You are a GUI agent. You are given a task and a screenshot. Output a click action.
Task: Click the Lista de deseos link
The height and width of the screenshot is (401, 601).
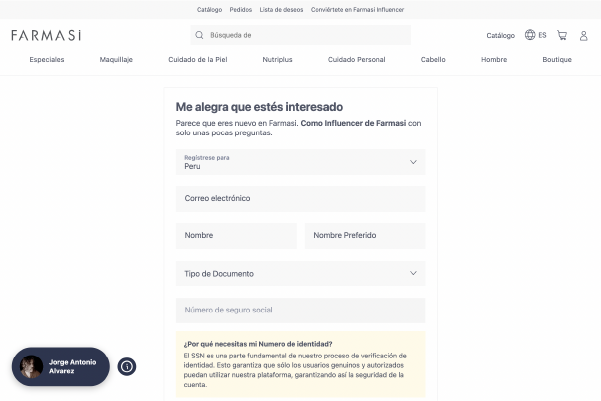coord(279,9)
